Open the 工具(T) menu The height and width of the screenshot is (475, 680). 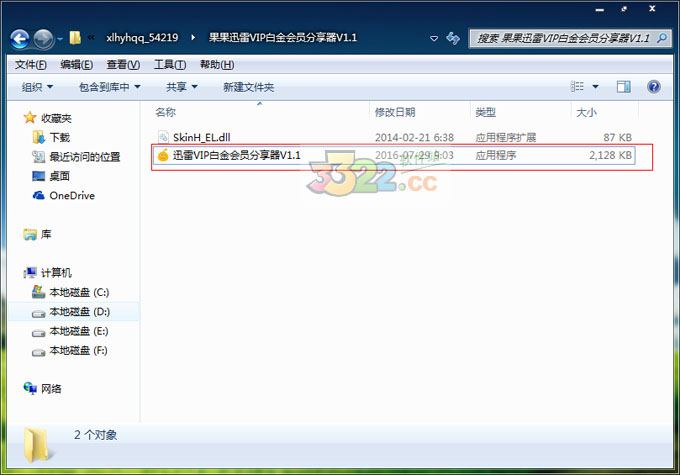tap(170, 65)
